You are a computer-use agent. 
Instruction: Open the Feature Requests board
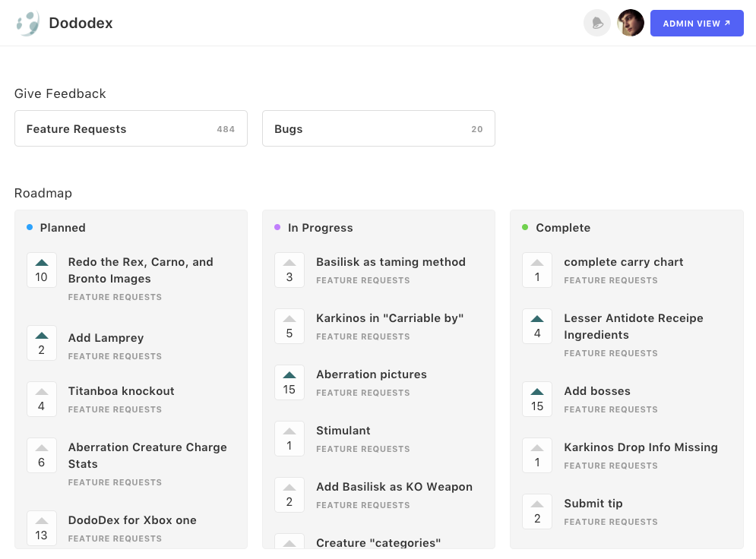tap(131, 128)
